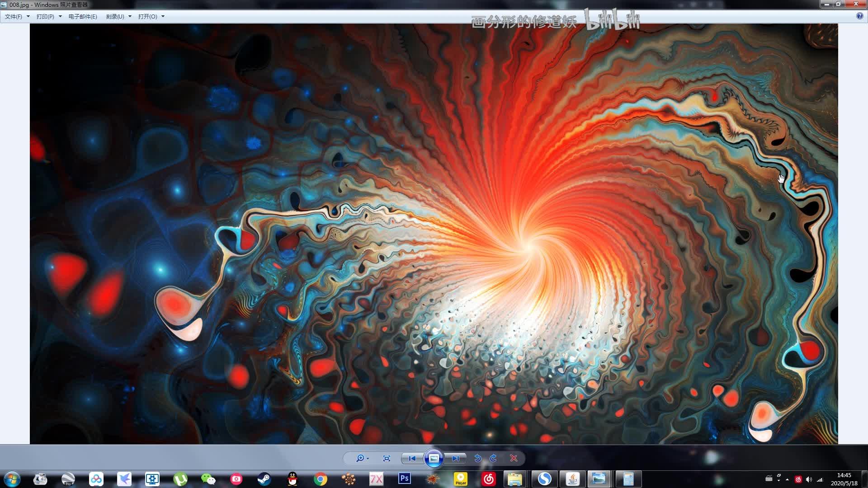Rotate the photo clockwise
The width and height of the screenshot is (868, 488).
(493, 458)
